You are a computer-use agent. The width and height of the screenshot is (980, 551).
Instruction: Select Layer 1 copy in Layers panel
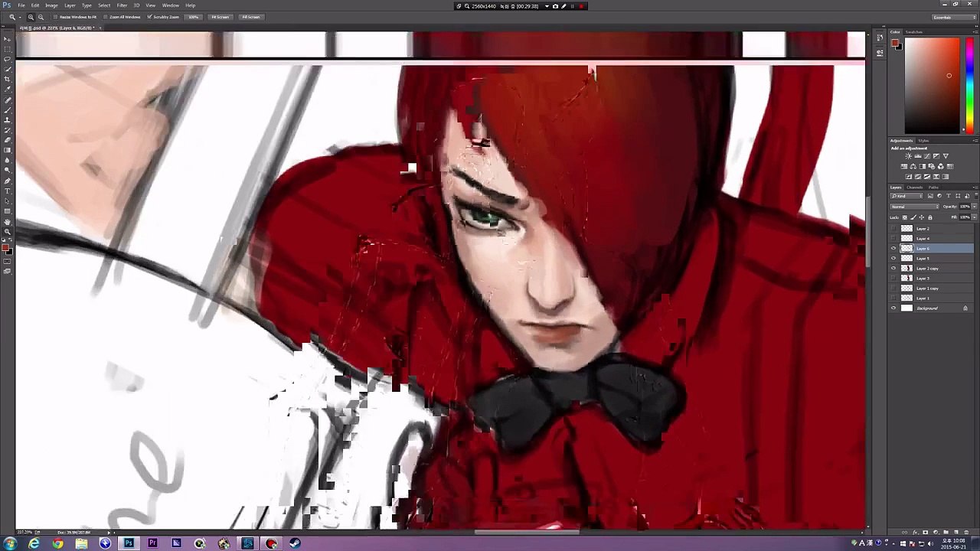click(932, 289)
